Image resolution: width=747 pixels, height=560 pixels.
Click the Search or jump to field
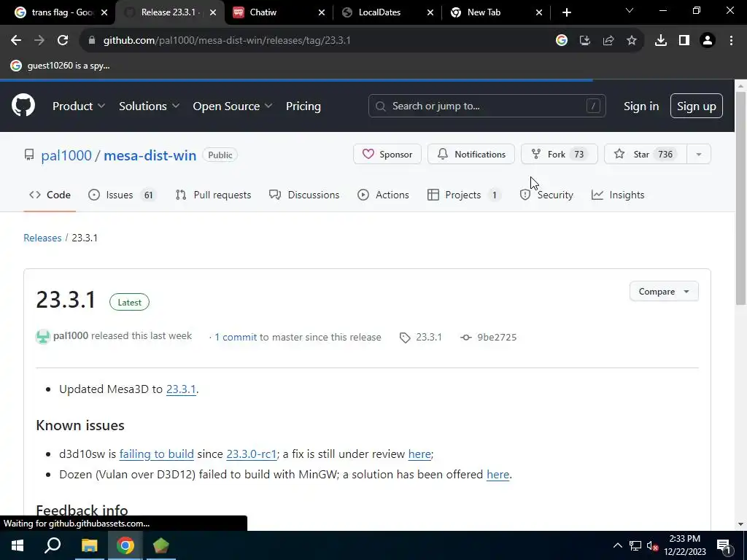coord(487,106)
